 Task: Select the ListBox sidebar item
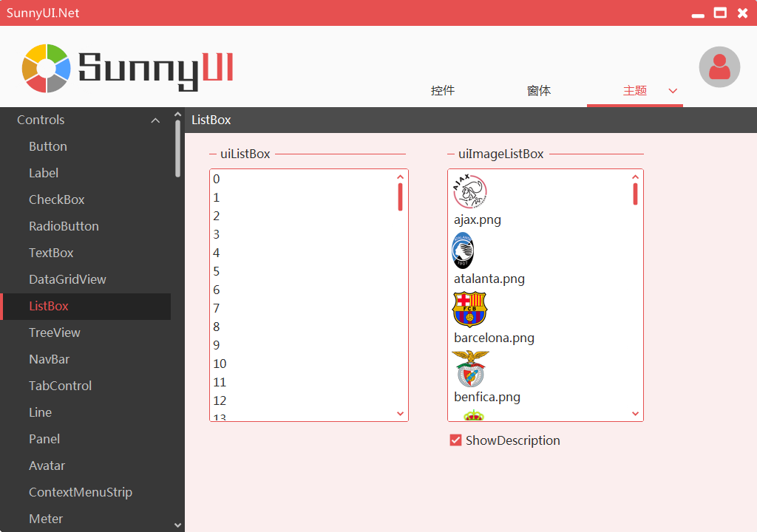86,306
